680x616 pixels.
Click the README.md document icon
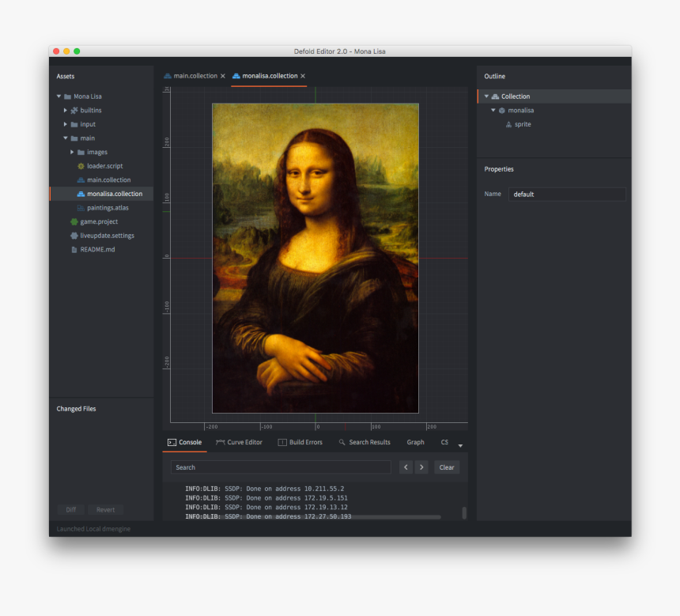(x=74, y=249)
